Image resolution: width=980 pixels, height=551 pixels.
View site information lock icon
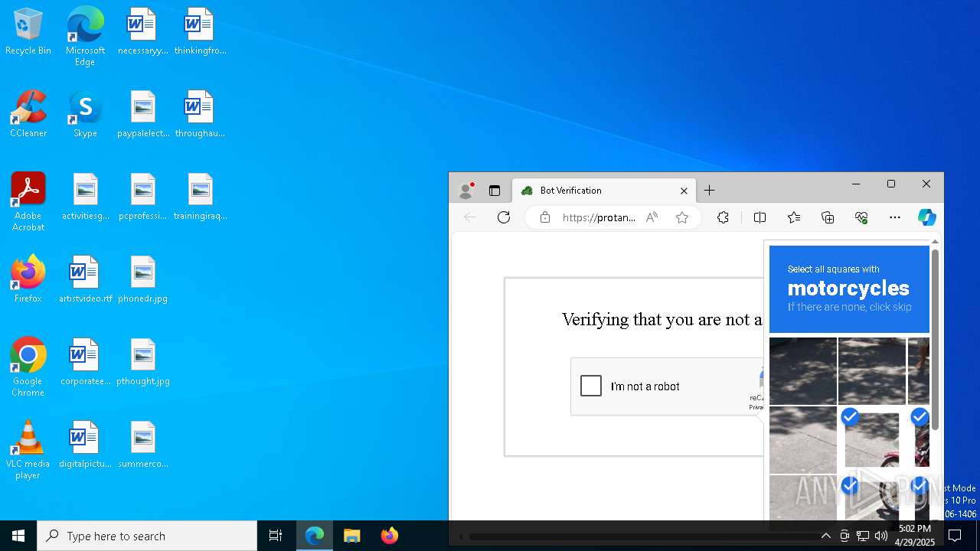pyautogui.click(x=545, y=217)
